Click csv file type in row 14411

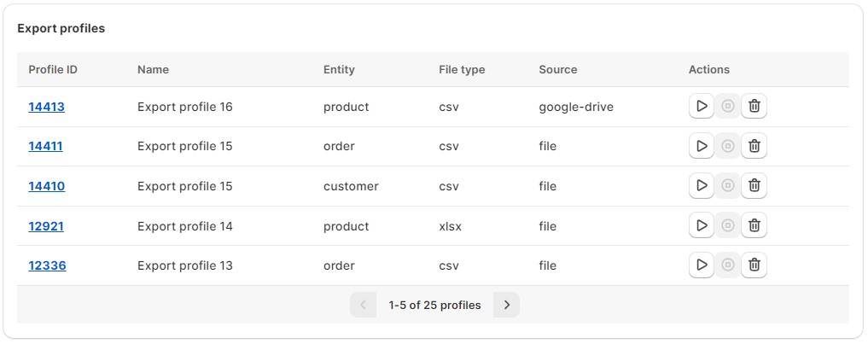click(x=449, y=146)
